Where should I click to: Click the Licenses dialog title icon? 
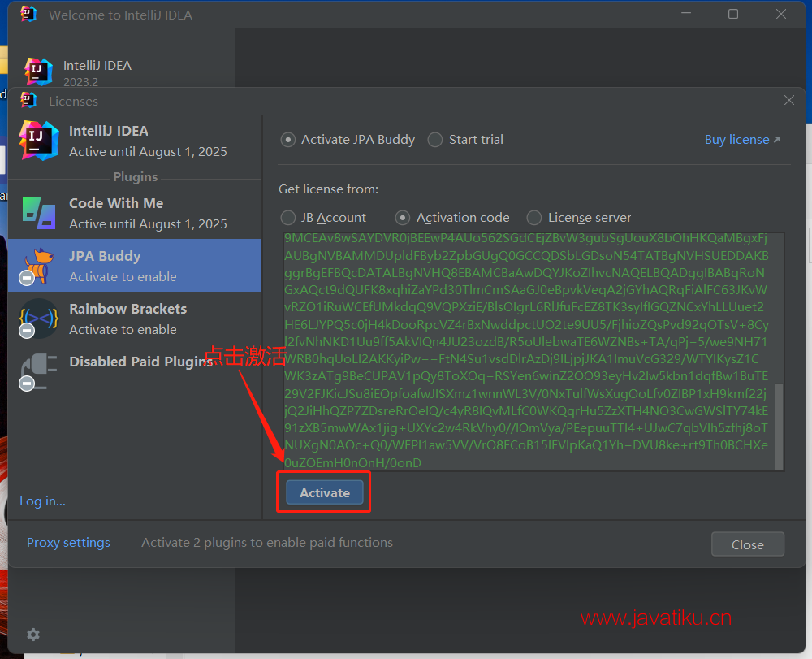pos(28,100)
